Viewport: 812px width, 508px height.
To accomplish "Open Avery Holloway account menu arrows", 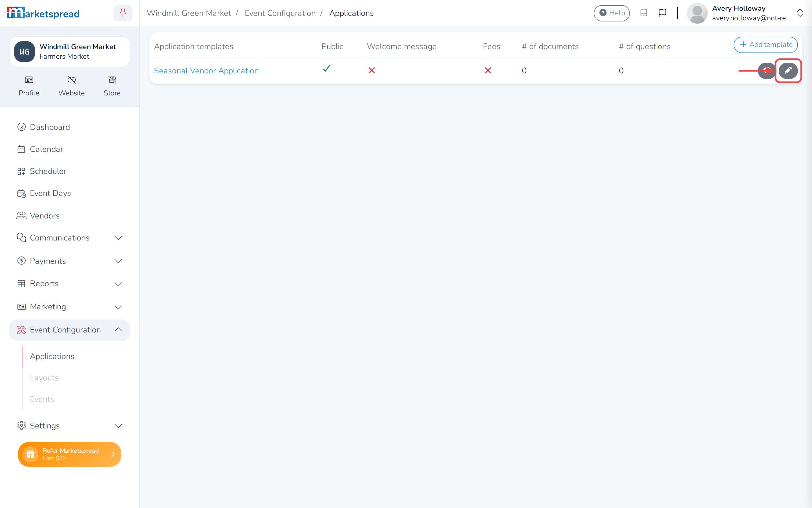I will (800, 13).
